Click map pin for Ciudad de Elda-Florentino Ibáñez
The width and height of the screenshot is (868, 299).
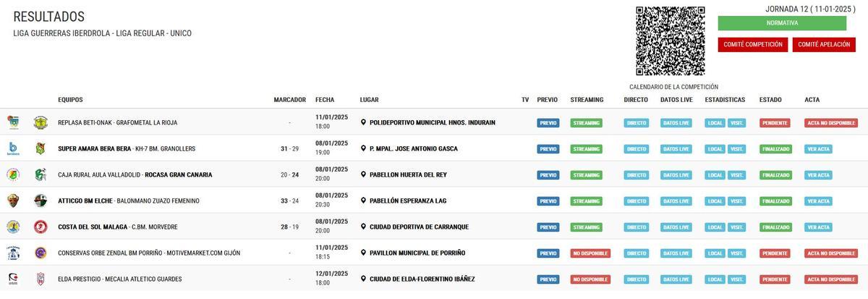click(x=363, y=279)
